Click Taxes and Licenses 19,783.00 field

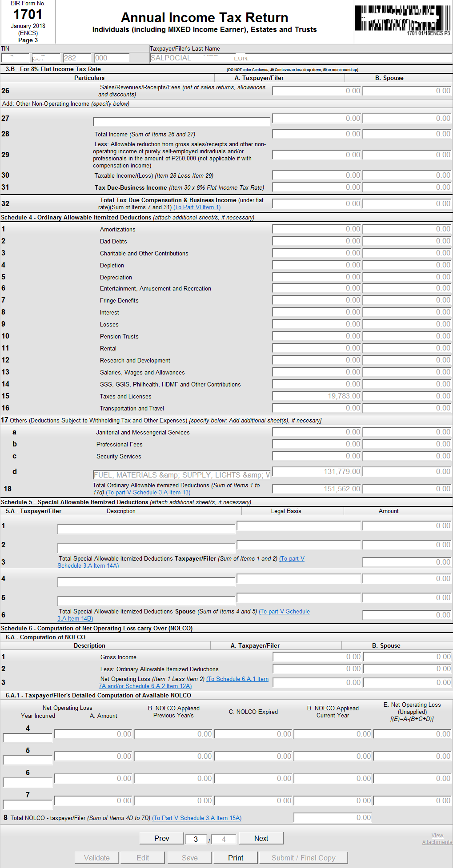click(317, 396)
